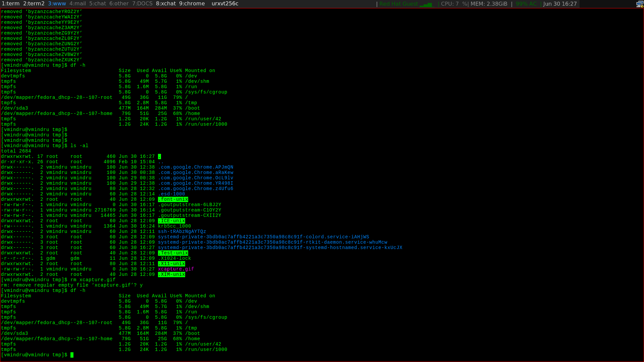Click the date and time display
The height and width of the screenshot is (362, 644).
click(560, 4)
